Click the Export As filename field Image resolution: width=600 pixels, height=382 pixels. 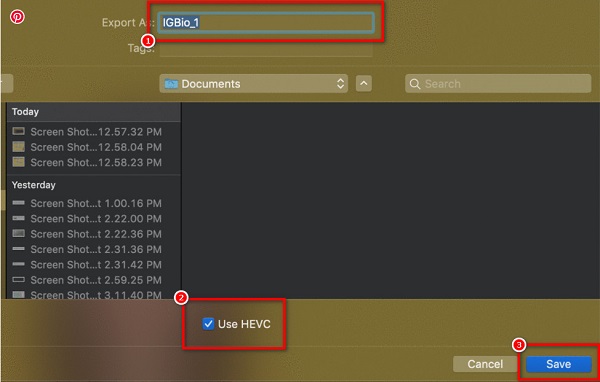[266, 23]
